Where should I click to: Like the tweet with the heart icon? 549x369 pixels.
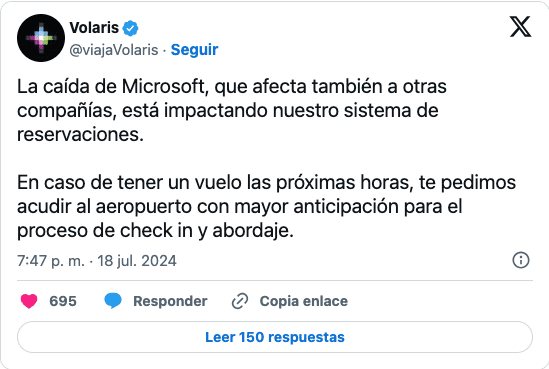click(x=29, y=301)
